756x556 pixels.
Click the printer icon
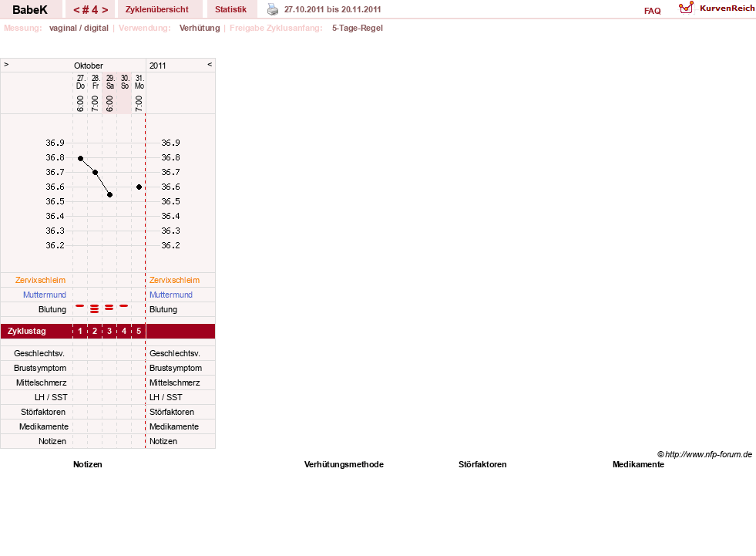273,9
